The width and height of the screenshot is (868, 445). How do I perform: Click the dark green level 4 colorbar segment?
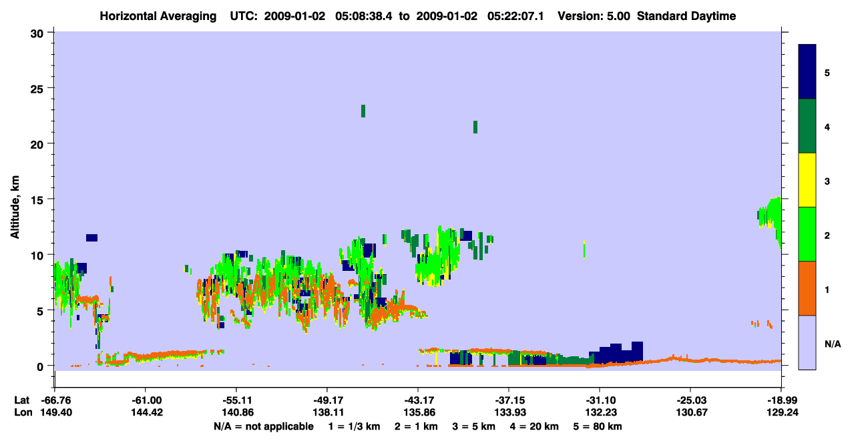click(x=807, y=126)
